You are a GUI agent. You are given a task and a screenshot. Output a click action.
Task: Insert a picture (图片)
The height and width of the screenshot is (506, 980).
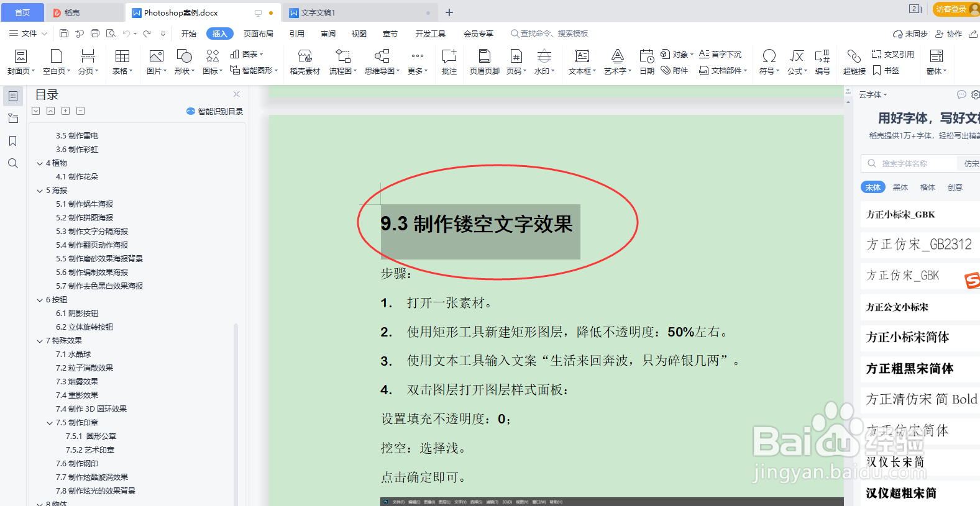tap(157, 62)
